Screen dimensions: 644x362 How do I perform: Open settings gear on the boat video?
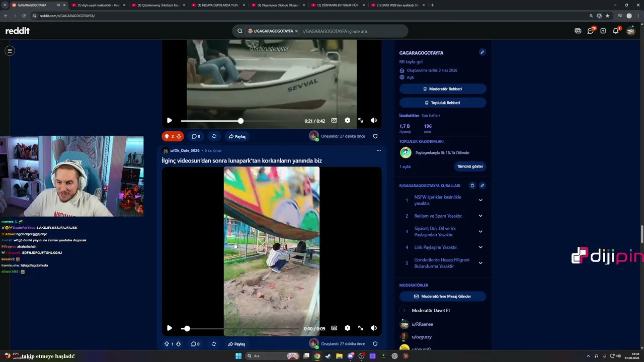pos(347,121)
